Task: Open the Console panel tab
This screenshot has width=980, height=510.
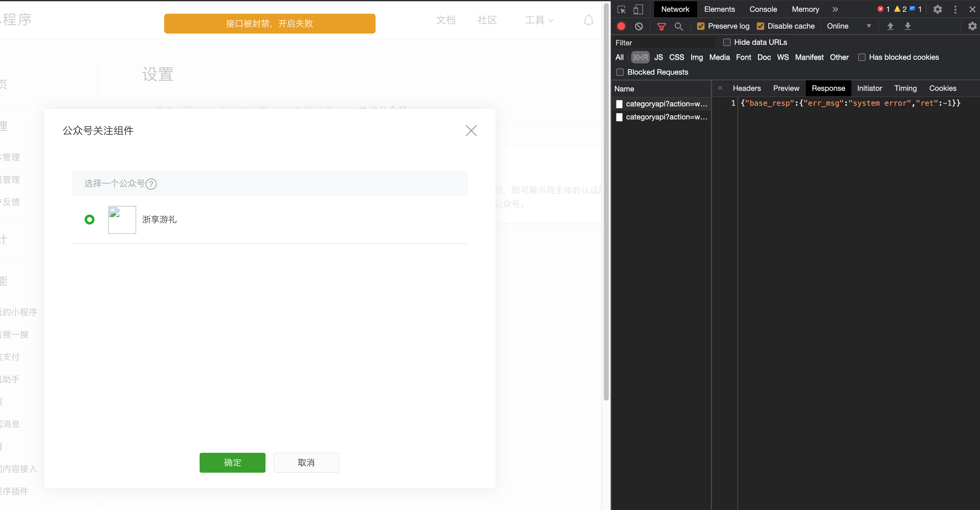Action: point(763,10)
